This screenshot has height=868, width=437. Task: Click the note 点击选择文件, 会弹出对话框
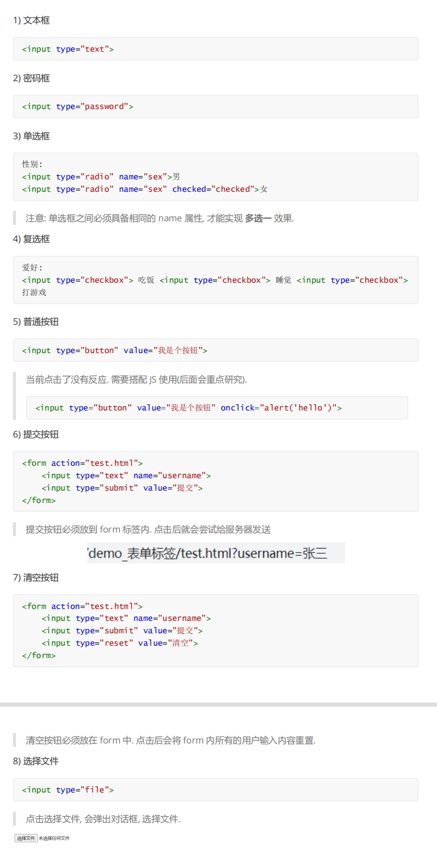coord(103,819)
